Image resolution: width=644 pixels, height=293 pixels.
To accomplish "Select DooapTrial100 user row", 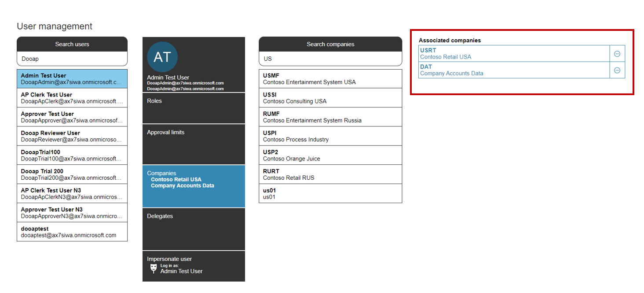I will tap(72, 156).
